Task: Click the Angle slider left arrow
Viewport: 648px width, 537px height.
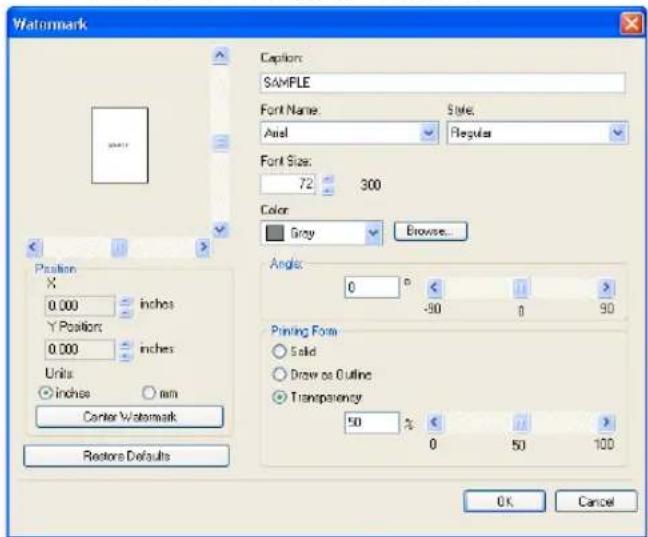Action: pos(434,287)
